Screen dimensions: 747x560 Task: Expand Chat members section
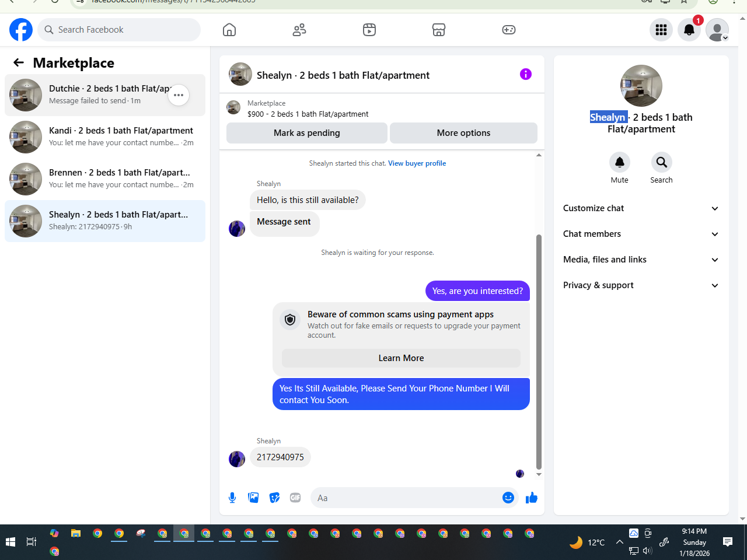[641, 234]
